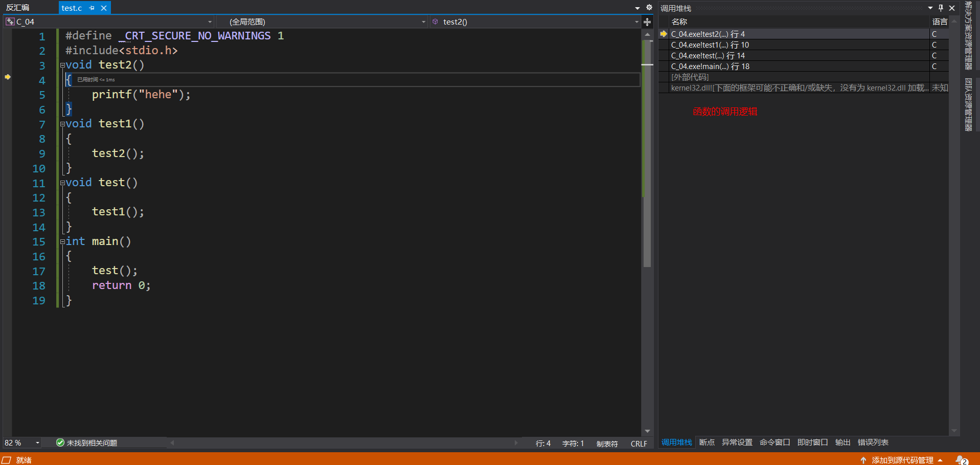The width and height of the screenshot is (980, 465).
Task: Select stack frame C_04.exe!main(...) 行 18
Action: click(804, 67)
